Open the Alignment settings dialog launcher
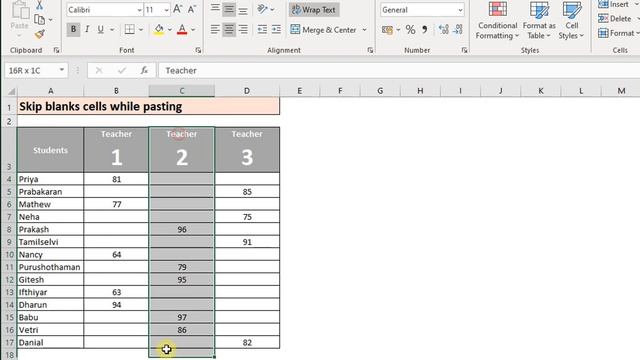The image size is (640, 360). 370,50
